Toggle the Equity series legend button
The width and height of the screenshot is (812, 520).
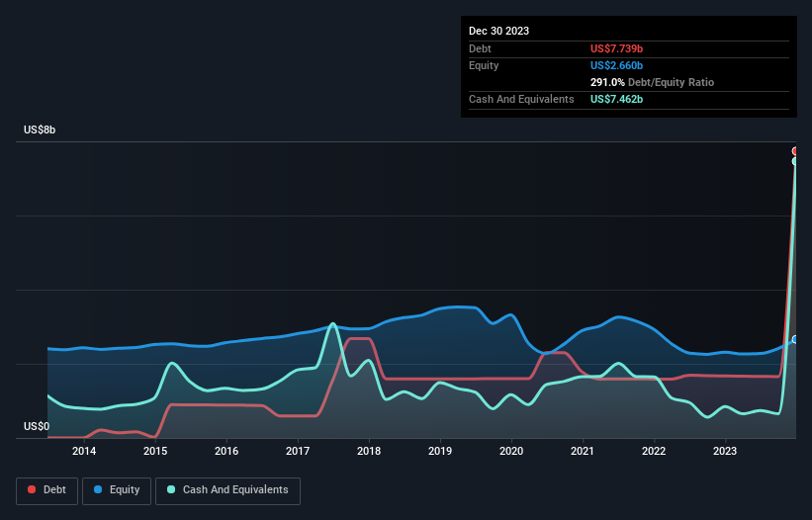pyautogui.click(x=117, y=490)
